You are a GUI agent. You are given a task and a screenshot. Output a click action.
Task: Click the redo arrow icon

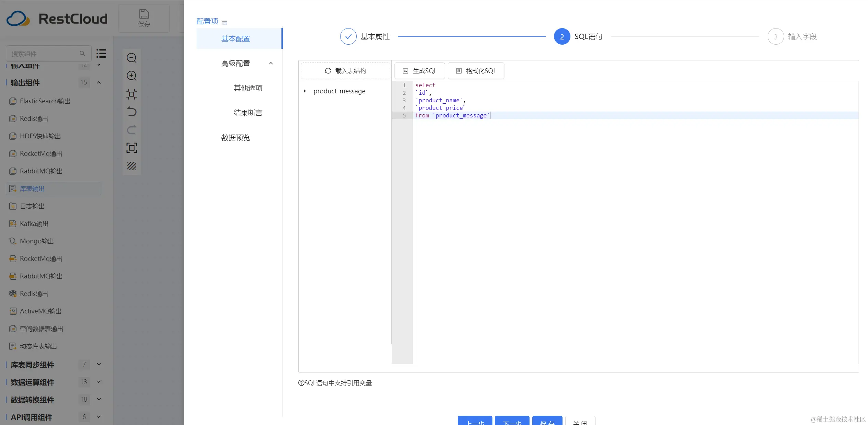132,130
